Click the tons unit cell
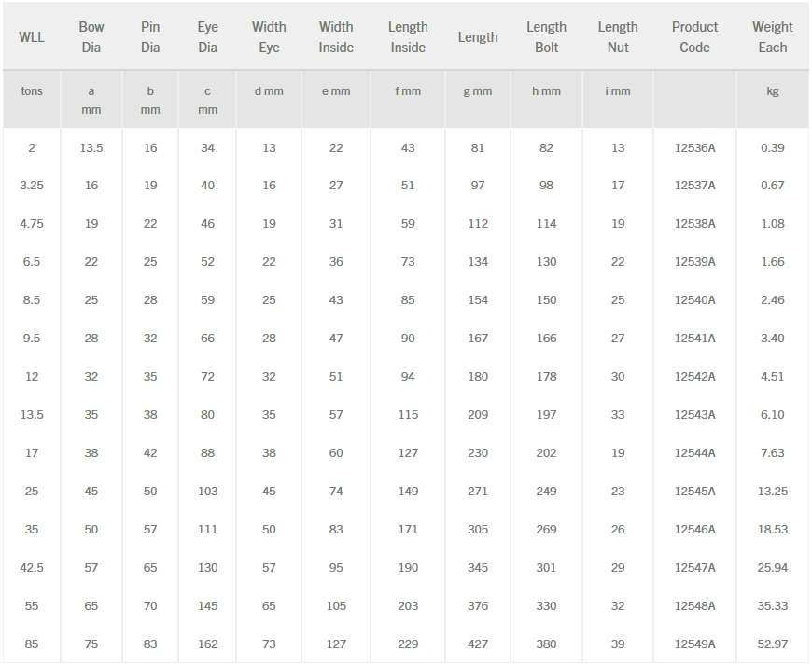 [x=32, y=91]
